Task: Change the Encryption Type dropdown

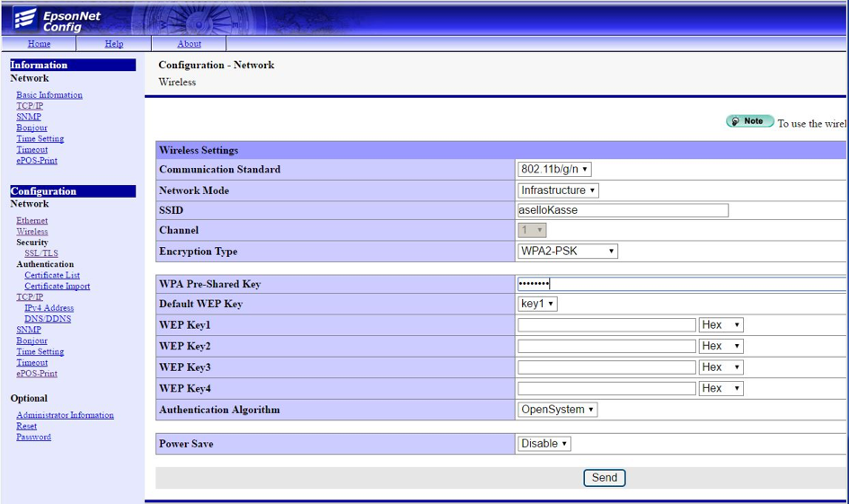Action: pos(568,252)
